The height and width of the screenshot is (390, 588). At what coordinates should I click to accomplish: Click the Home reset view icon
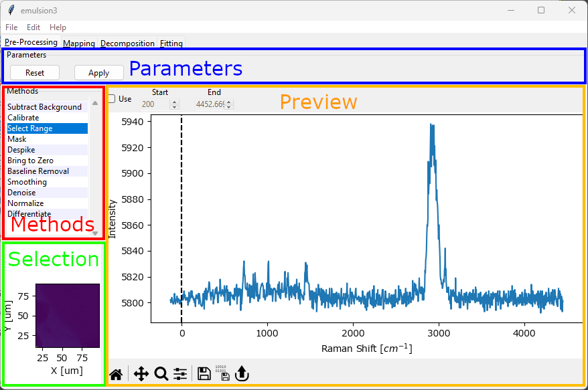(x=116, y=374)
